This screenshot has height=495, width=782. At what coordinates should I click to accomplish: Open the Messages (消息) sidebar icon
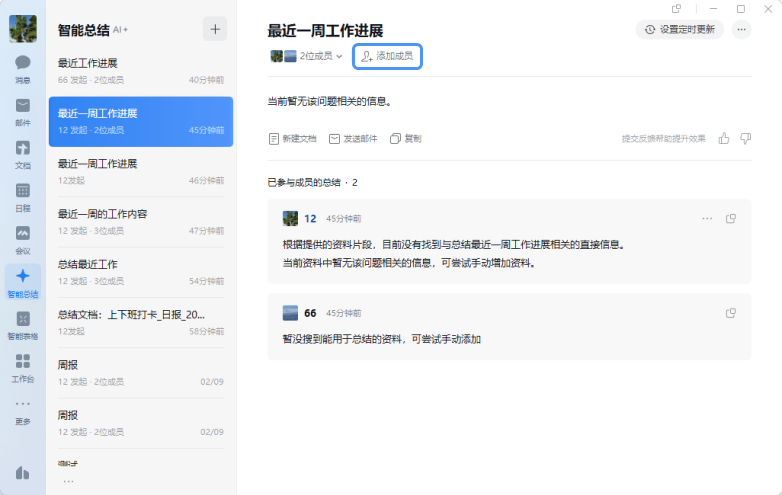22,68
